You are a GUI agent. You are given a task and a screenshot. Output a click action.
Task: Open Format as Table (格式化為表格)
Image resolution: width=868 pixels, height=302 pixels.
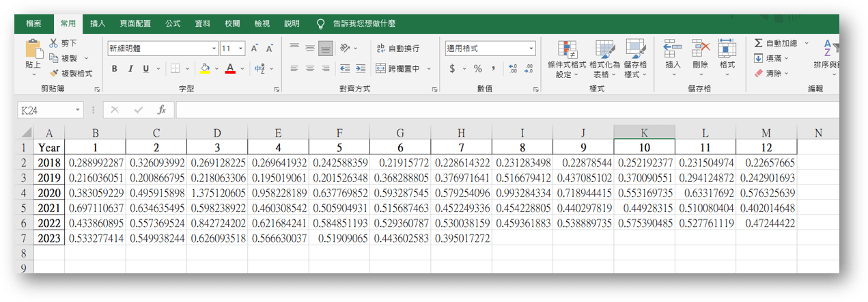point(604,59)
